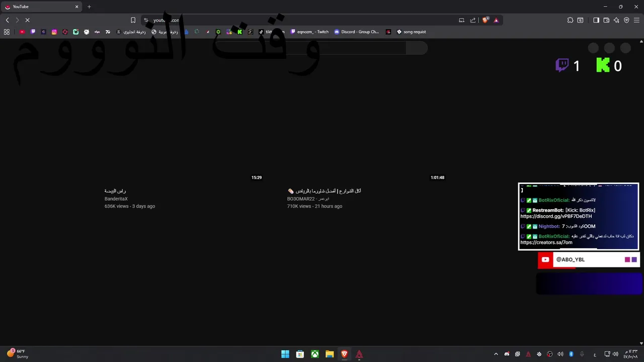Go back with the browser back arrow

point(7,20)
